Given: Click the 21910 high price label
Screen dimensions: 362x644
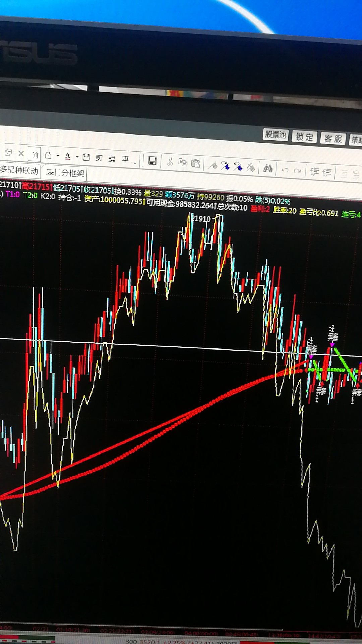Looking at the screenshot, I should click(201, 219).
